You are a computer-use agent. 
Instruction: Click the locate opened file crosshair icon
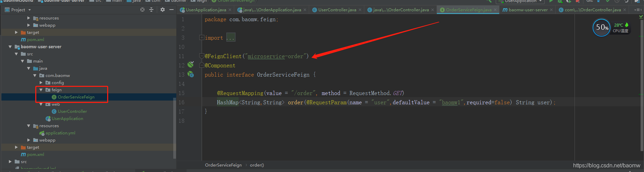(142, 10)
